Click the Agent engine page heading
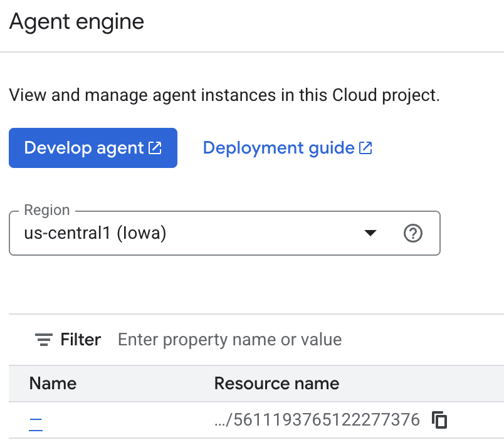The width and height of the screenshot is (504, 445). pyautogui.click(x=77, y=22)
